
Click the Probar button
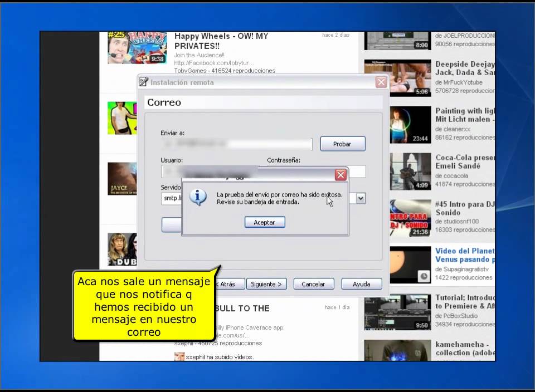point(343,144)
